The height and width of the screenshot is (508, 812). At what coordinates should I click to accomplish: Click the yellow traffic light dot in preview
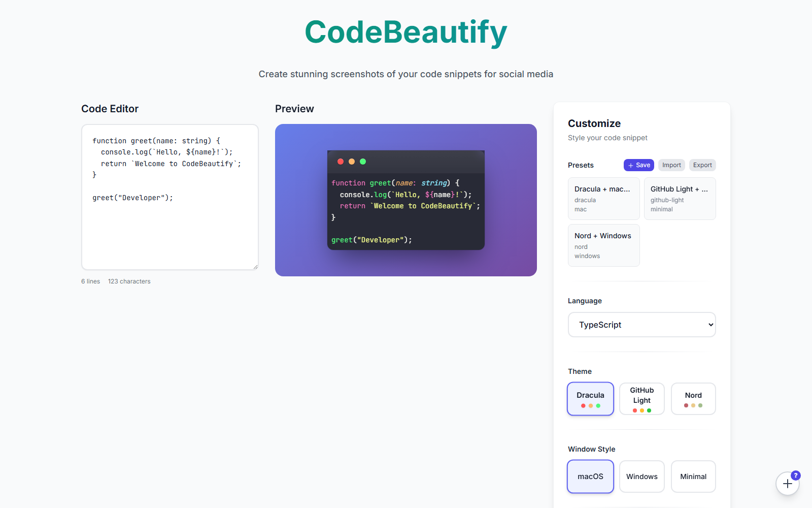pyautogui.click(x=352, y=162)
